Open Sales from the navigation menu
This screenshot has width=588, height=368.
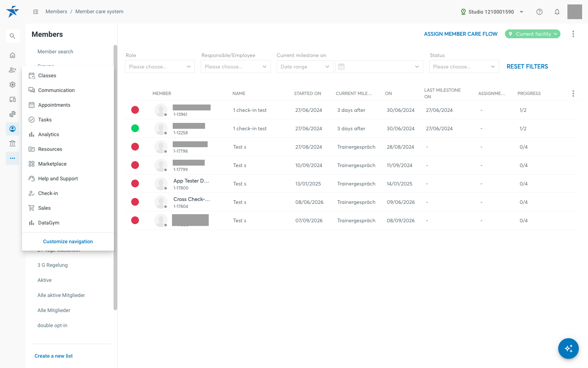tap(68, 208)
